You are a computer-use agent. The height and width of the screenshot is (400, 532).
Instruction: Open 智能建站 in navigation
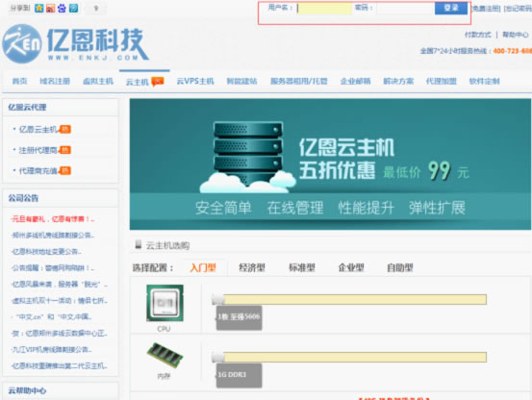pyautogui.click(x=241, y=82)
